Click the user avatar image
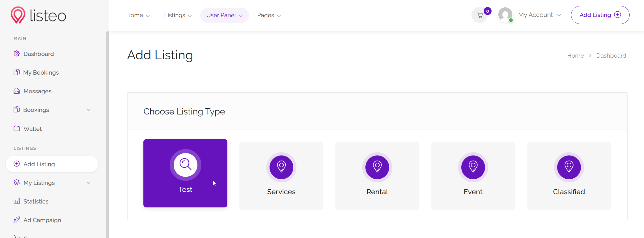This screenshot has height=238, width=644. (505, 15)
